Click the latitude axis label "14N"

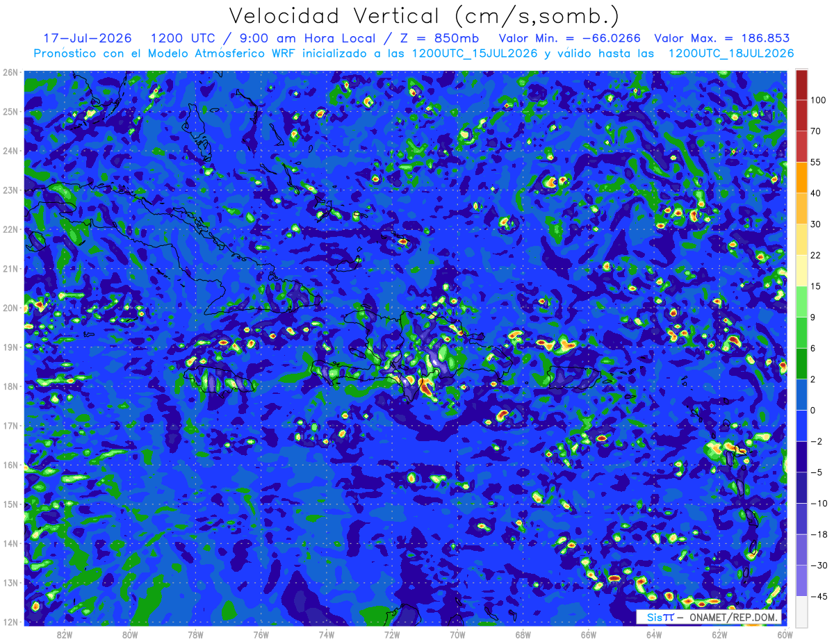pyautogui.click(x=10, y=543)
